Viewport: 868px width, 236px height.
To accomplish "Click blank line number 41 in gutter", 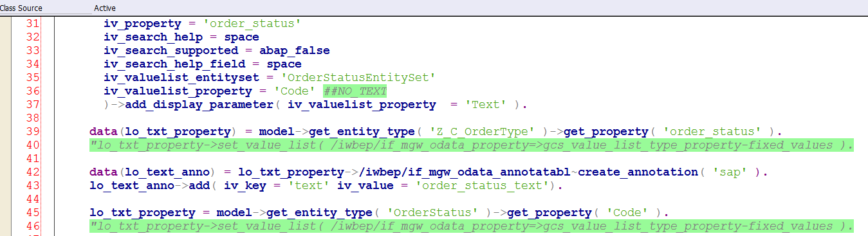I will click(x=33, y=159).
